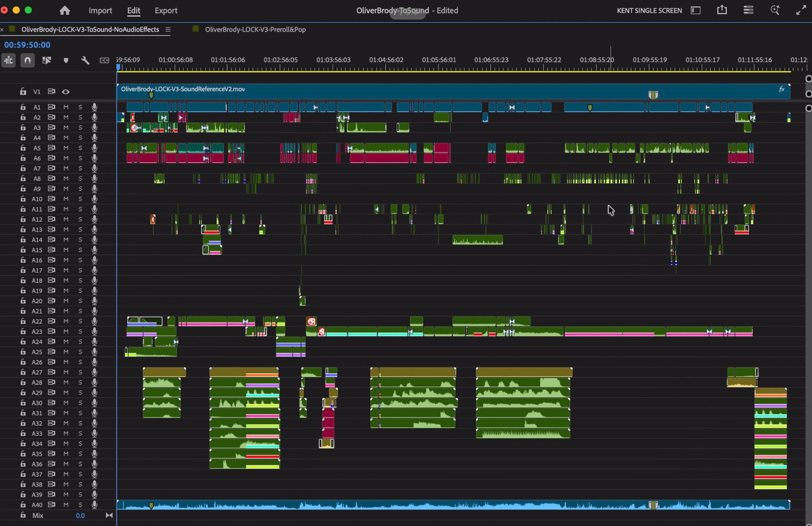Toggle lock on track A10

[23, 199]
